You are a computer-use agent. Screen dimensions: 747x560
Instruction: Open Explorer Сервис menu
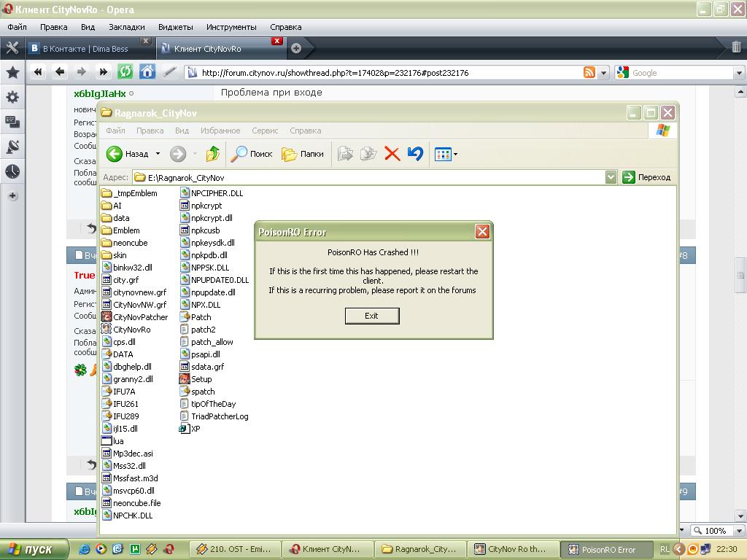[265, 131]
